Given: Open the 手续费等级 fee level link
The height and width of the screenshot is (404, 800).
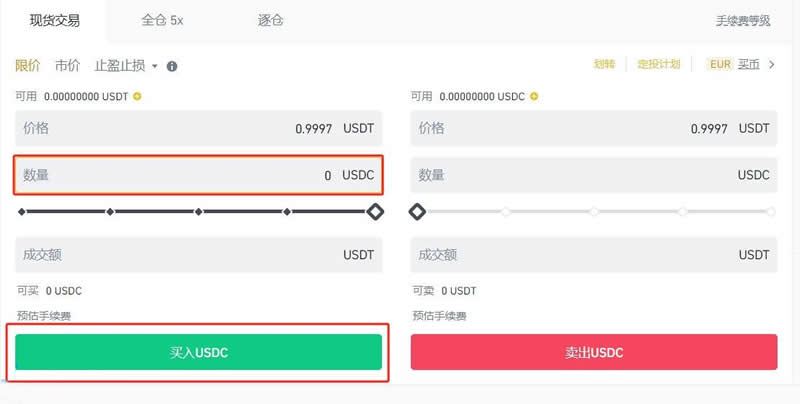Looking at the screenshot, I should click(743, 20).
